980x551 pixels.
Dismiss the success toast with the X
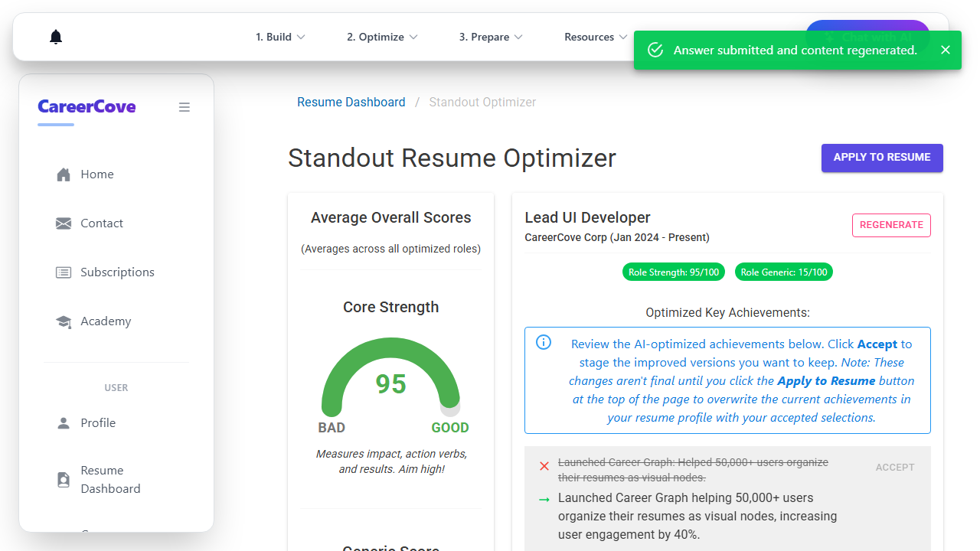[946, 50]
